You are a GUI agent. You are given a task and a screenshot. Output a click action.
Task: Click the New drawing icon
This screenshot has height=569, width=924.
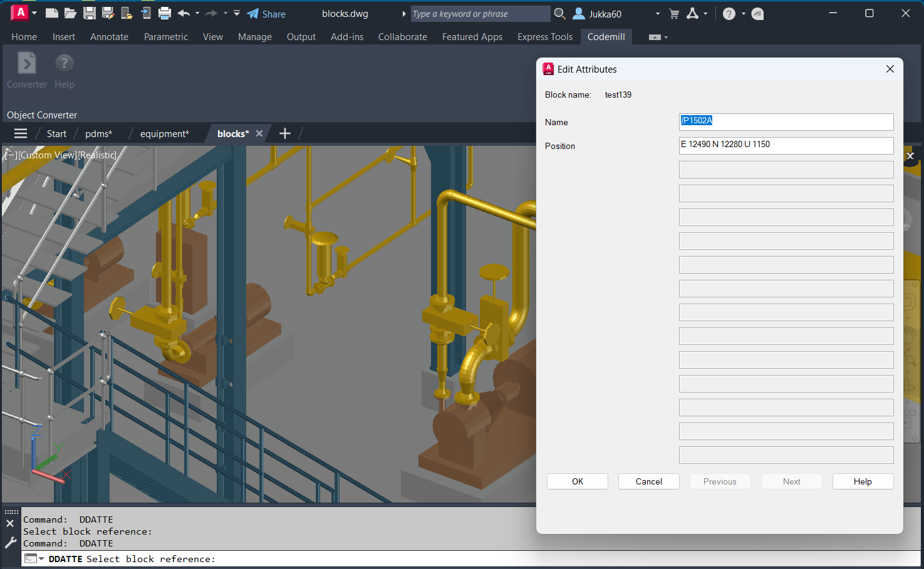click(x=52, y=13)
